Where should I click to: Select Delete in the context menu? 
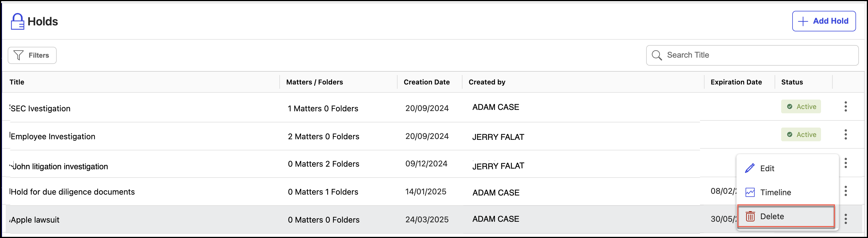coord(772,216)
